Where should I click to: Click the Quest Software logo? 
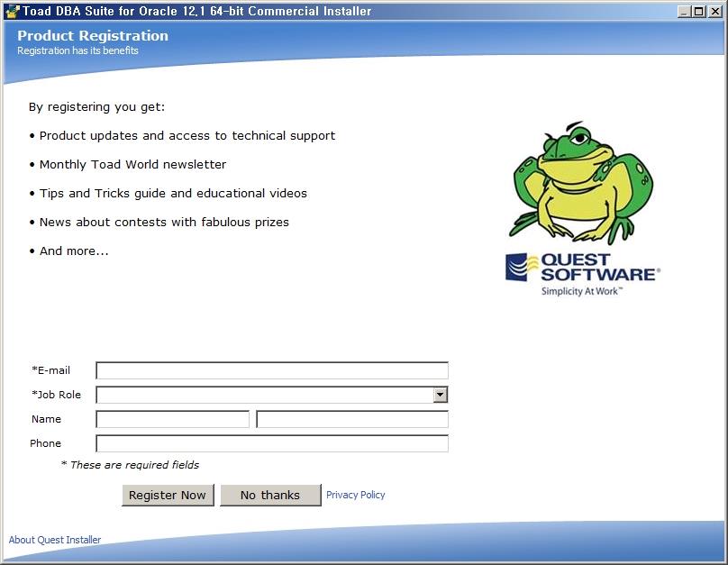pos(582,275)
